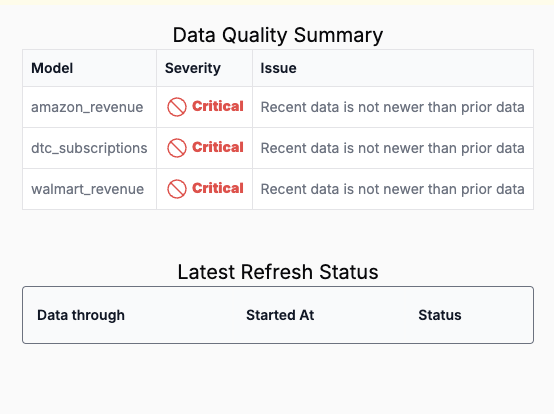The height and width of the screenshot is (414, 554).
Task: Select the Critical label in amazon_revenue row
Action: pos(218,106)
